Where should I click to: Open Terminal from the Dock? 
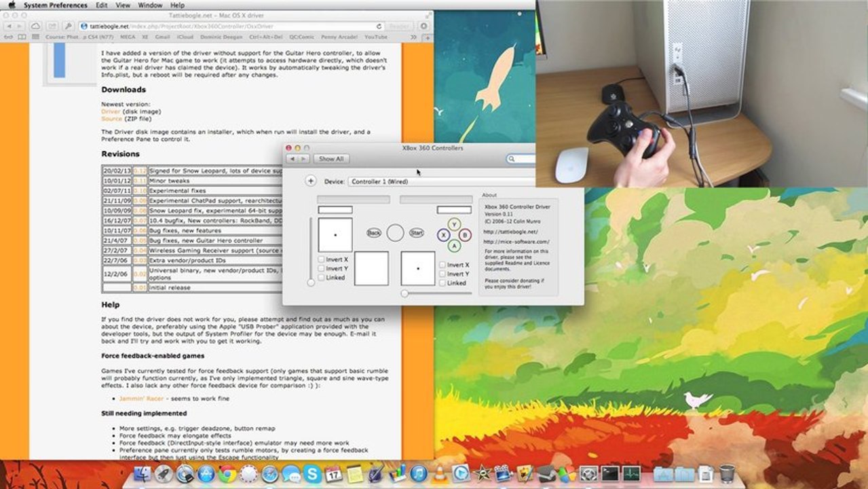click(x=609, y=473)
